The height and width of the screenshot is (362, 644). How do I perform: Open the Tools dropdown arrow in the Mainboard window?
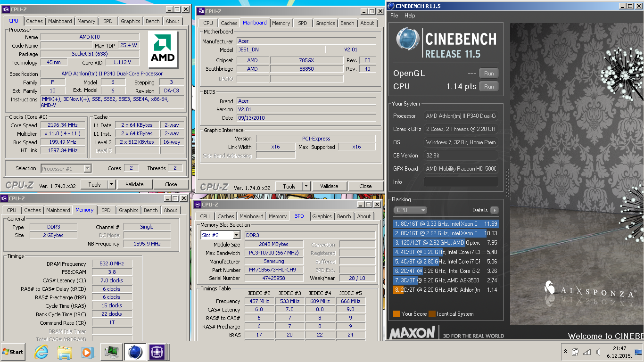(306, 186)
